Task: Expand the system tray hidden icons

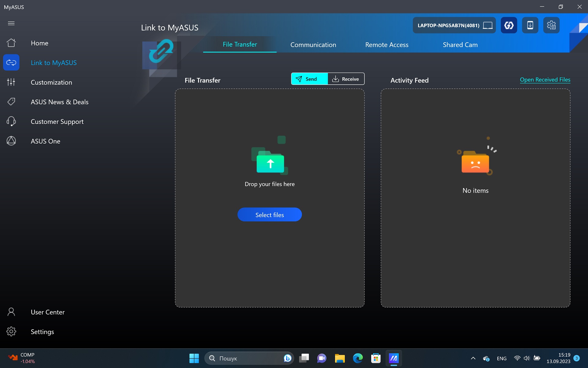Action: (473, 358)
